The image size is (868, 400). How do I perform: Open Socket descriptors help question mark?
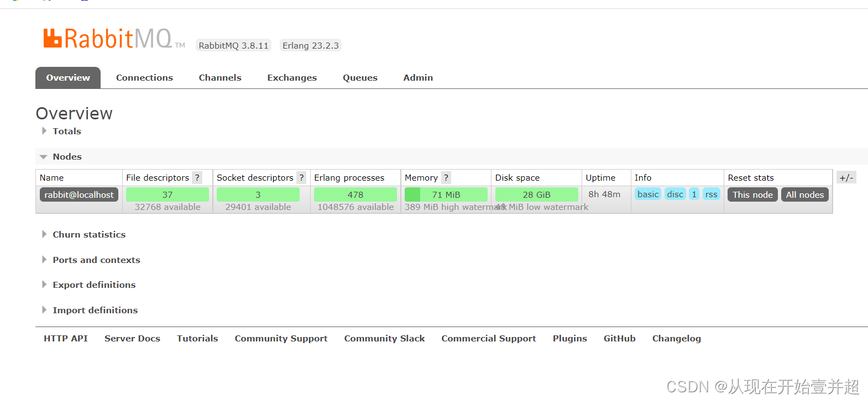(301, 177)
